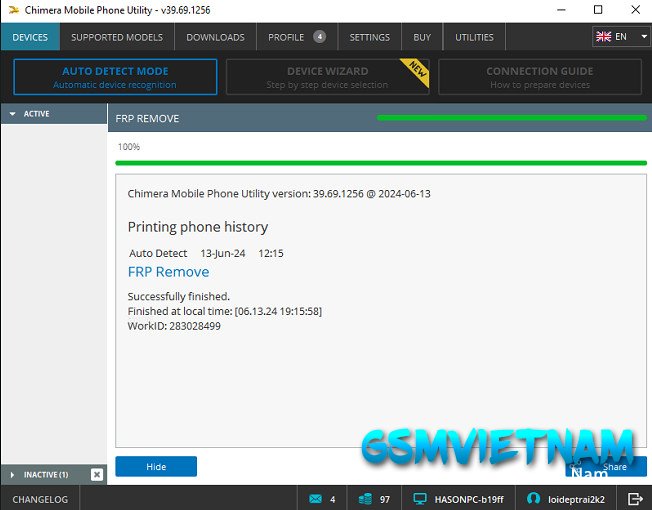Click the Chimera version info line
Image resolution: width=652 pixels, height=510 pixels.
[x=279, y=194]
